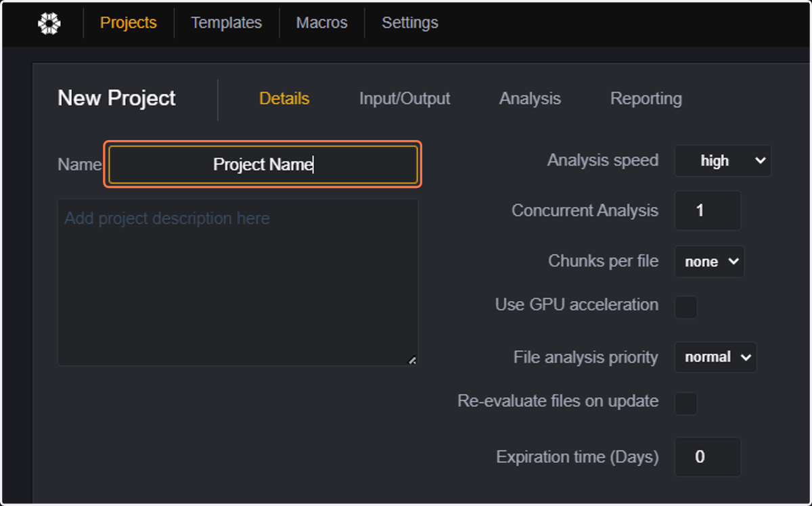This screenshot has width=812, height=506.
Task: Switch to the Input/Output tab
Action: coord(405,99)
